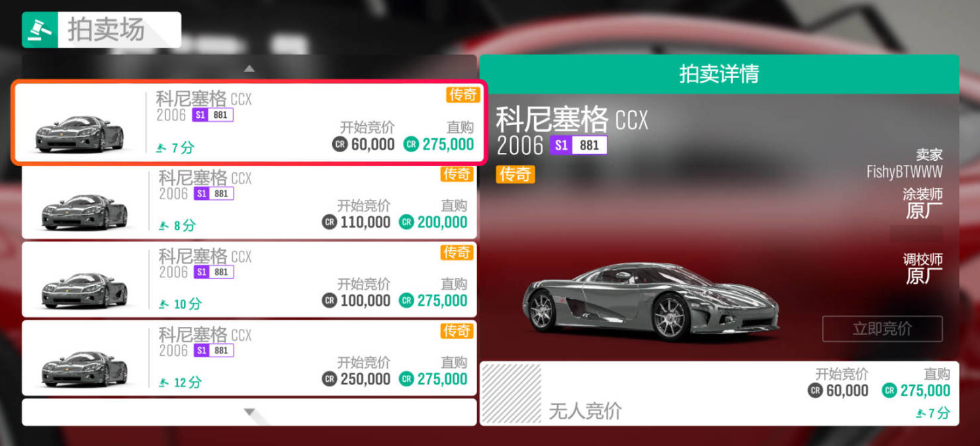Open the 拍卖详情 header tab
This screenshot has height=446, width=980.
click(x=719, y=74)
